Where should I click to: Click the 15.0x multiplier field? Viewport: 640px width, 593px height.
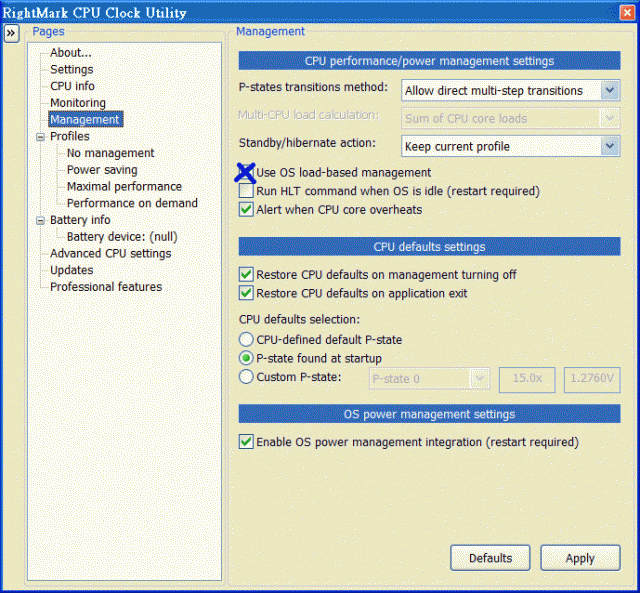527,380
